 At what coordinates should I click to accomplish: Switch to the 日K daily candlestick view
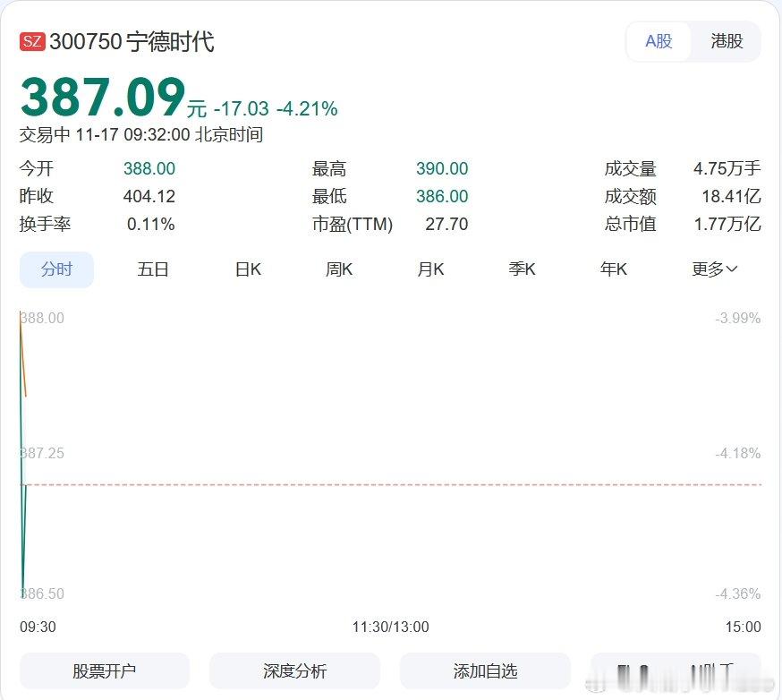tap(248, 269)
